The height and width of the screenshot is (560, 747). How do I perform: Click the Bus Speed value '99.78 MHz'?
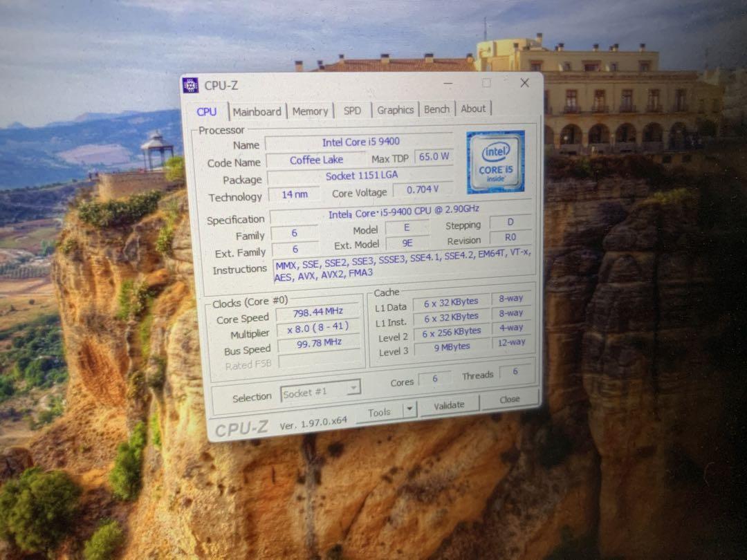[x=319, y=343]
